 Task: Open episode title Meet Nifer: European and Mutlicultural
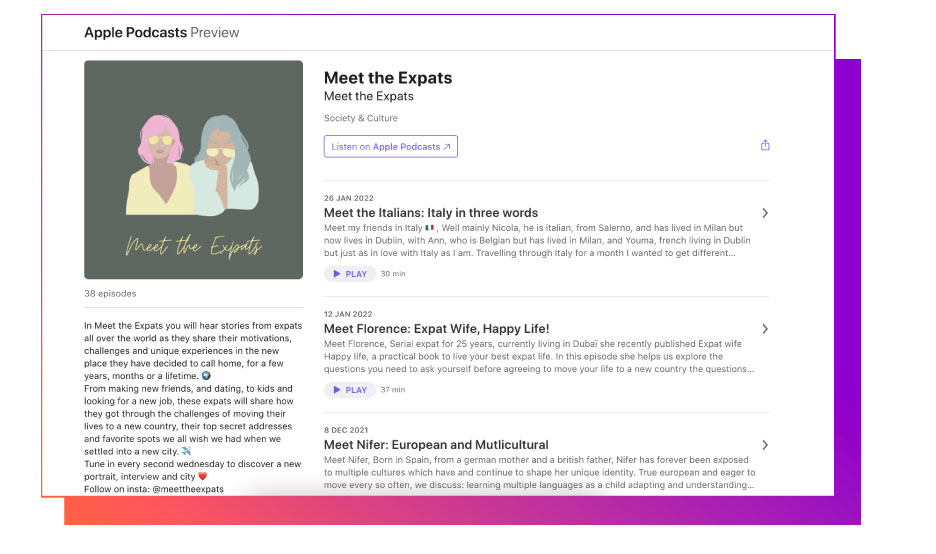436,445
